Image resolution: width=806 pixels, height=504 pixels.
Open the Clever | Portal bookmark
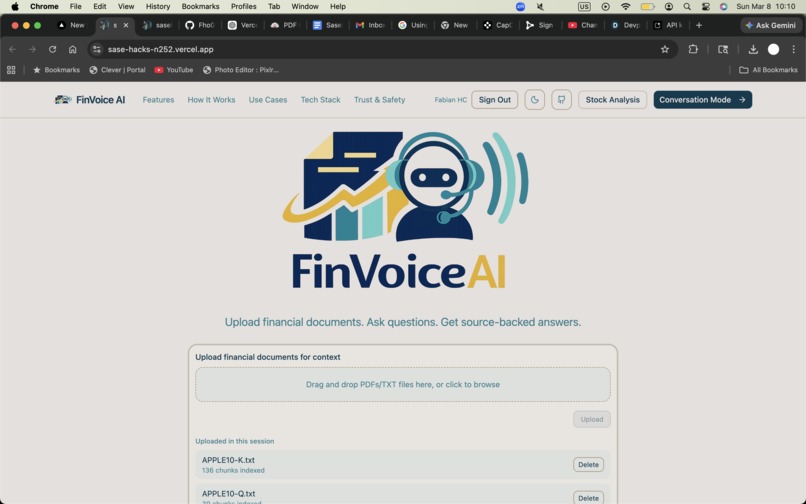tap(117, 70)
